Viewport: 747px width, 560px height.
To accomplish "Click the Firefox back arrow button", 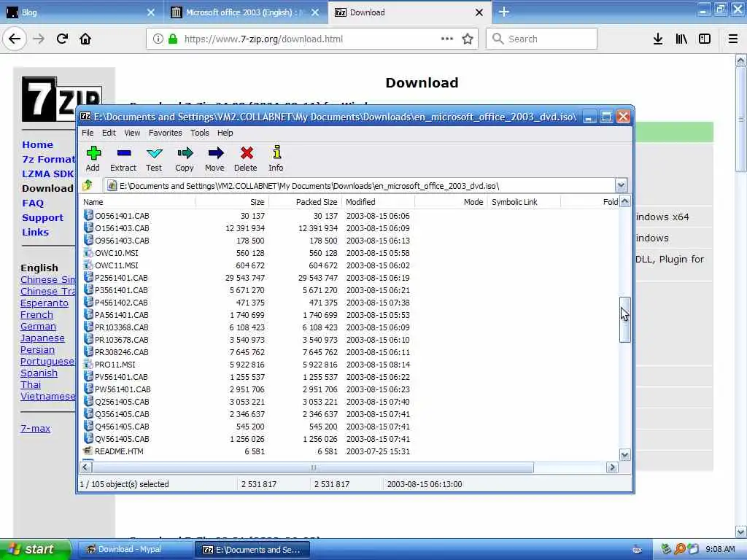I will click(15, 39).
